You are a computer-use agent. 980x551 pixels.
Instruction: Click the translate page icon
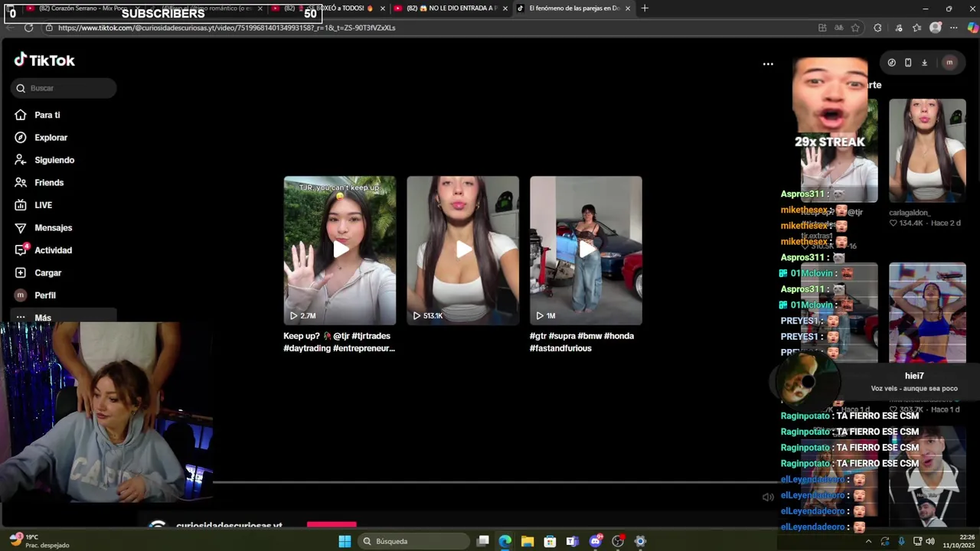pyautogui.click(x=839, y=28)
